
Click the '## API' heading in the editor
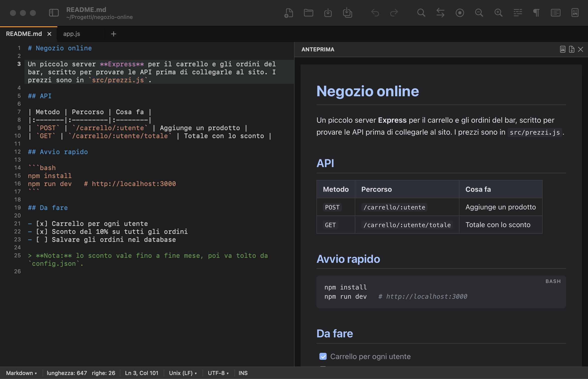click(x=40, y=96)
